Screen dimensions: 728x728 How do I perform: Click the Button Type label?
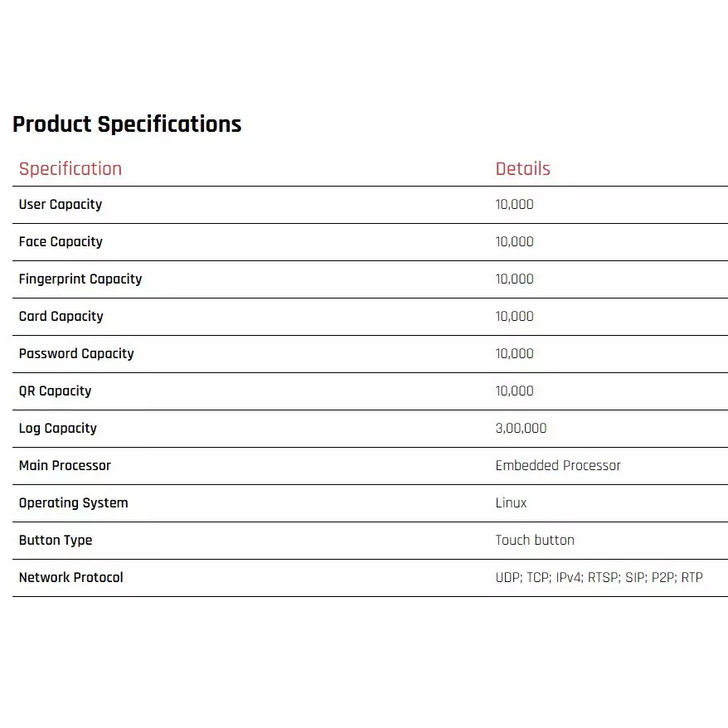coord(56,541)
